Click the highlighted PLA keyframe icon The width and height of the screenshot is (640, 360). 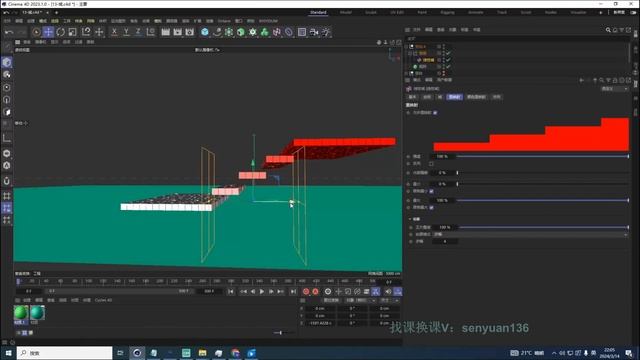tap(376, 291)
